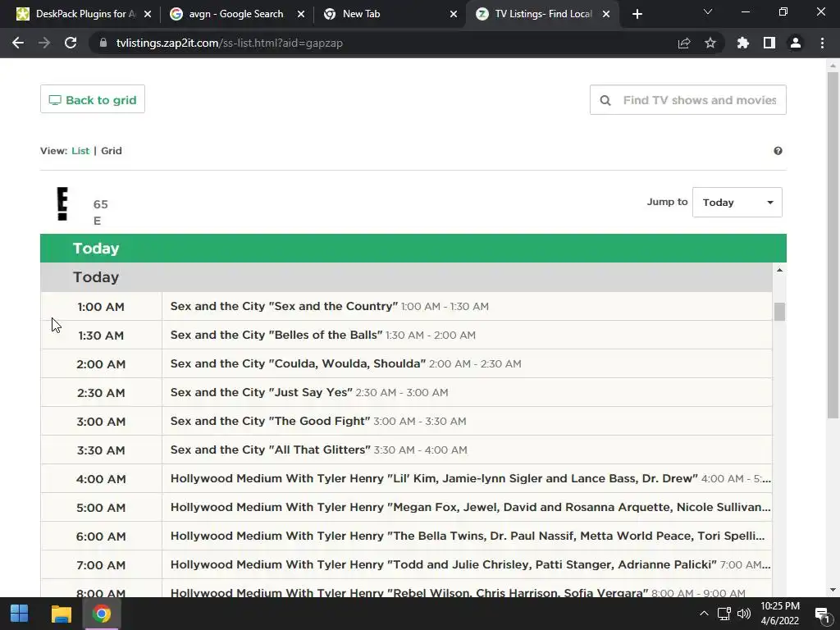Select the TV Listings tab
Screen dimensions: 840x630
coord(542,14)
